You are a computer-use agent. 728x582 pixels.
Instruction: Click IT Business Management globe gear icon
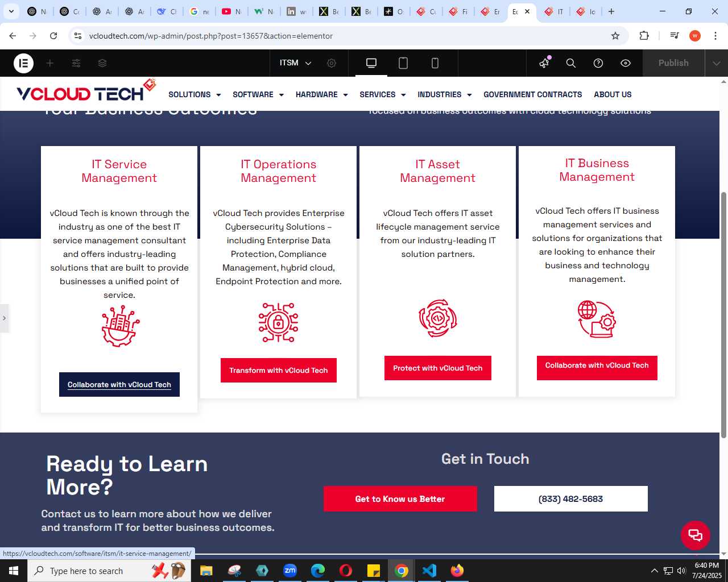coord(597,319)
